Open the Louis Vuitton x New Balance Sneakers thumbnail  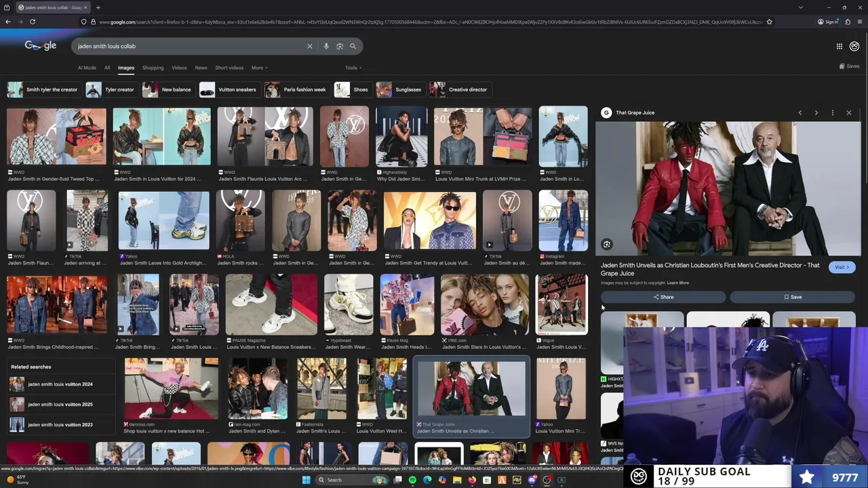tap(271, 304)
